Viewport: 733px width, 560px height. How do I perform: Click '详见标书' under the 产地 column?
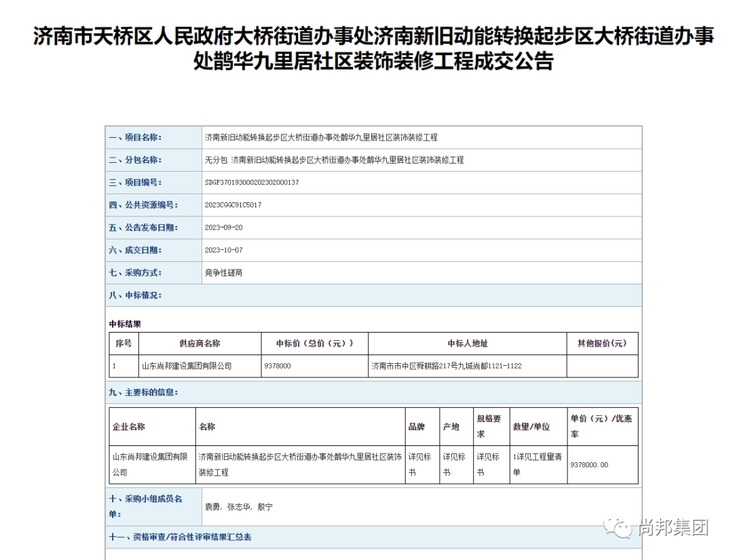[457, 465]
